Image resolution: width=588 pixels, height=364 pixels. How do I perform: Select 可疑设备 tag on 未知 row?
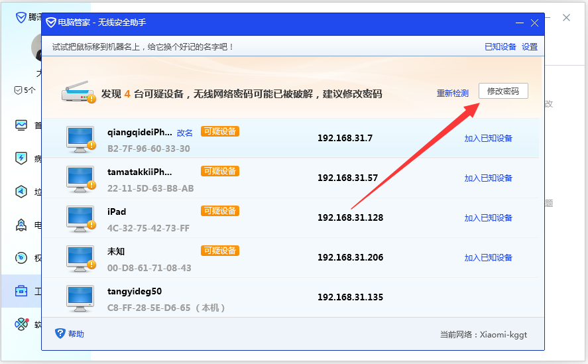pyautogui.click(x=219, y=251)
